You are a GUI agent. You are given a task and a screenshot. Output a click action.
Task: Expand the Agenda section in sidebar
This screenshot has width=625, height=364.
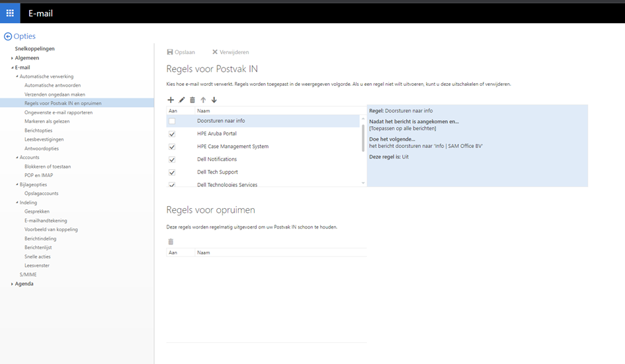click(13, 284)
